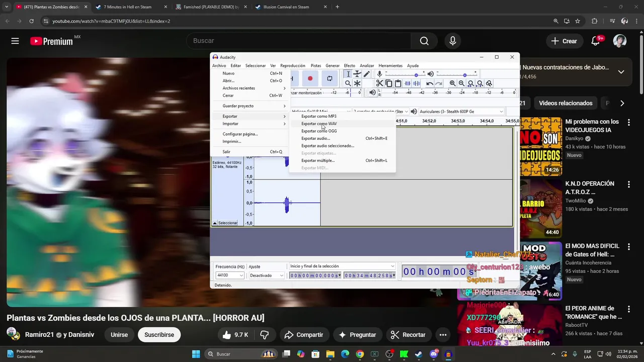Click the Zoom Out icon
Screen dimensions: 644x362
pos(461,83)
